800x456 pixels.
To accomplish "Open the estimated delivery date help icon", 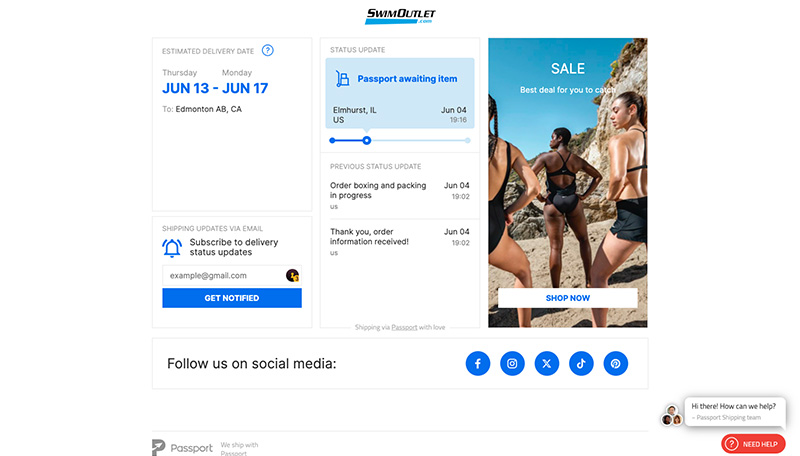I will tap(267, 50).
